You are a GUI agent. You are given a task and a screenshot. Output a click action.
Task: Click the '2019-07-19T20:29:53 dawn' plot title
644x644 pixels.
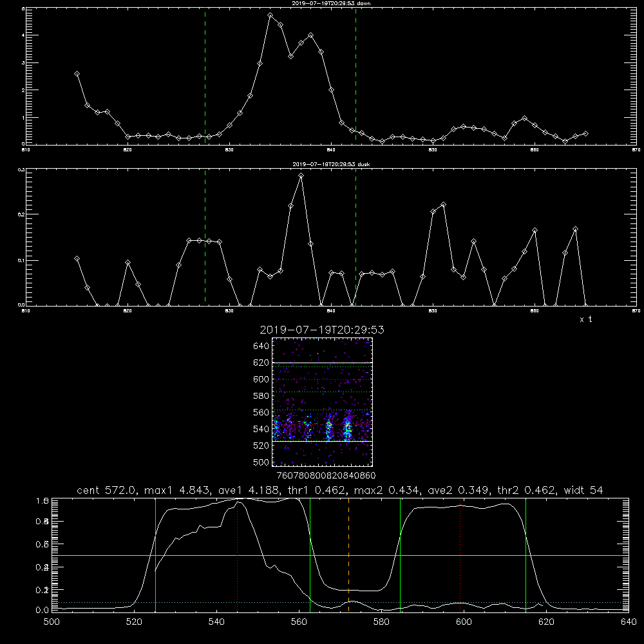[331, 3]
